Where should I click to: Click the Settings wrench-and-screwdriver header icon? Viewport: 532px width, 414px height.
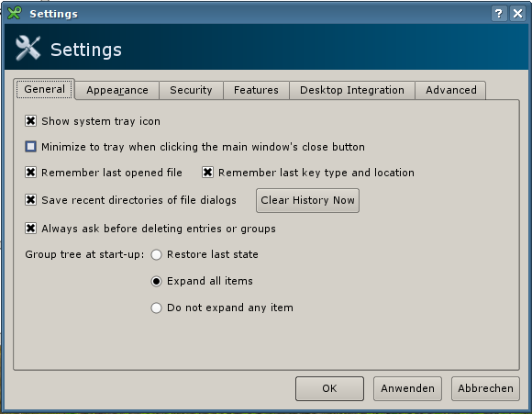click(x=28, y=49)
